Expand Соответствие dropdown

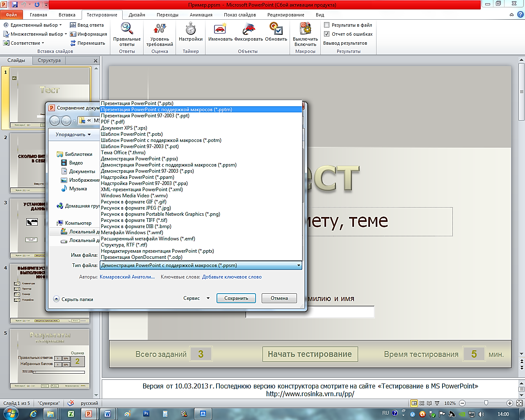pyautogui.click(x=43, y=43)
